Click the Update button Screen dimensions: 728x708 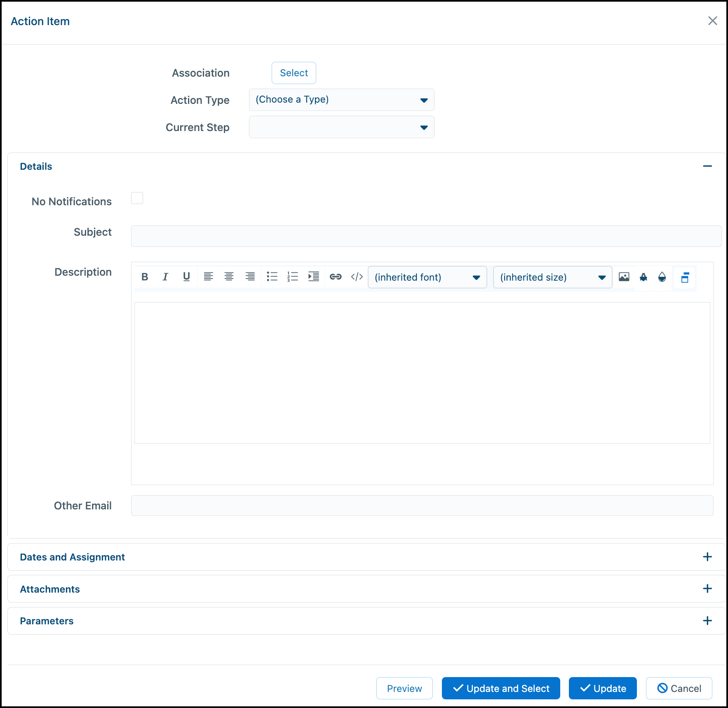(x=603, y=688)
